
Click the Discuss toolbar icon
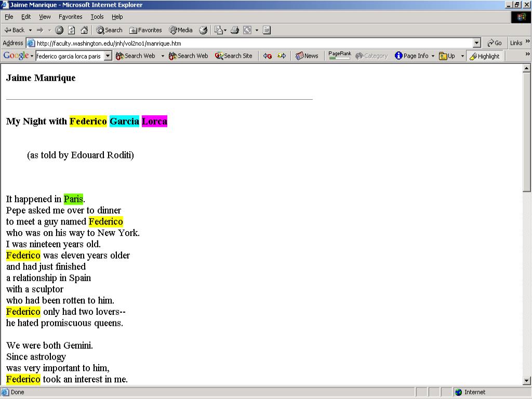coord(267,30)
